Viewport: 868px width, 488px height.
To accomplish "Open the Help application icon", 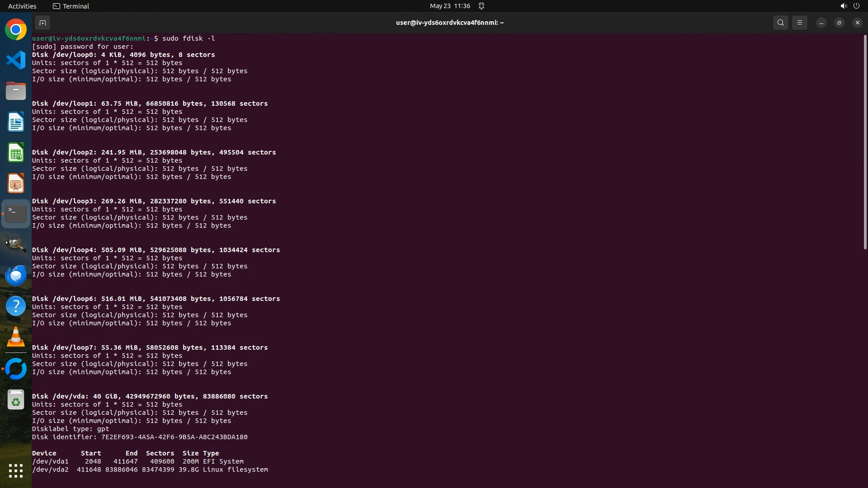I will tap(16, 306).
